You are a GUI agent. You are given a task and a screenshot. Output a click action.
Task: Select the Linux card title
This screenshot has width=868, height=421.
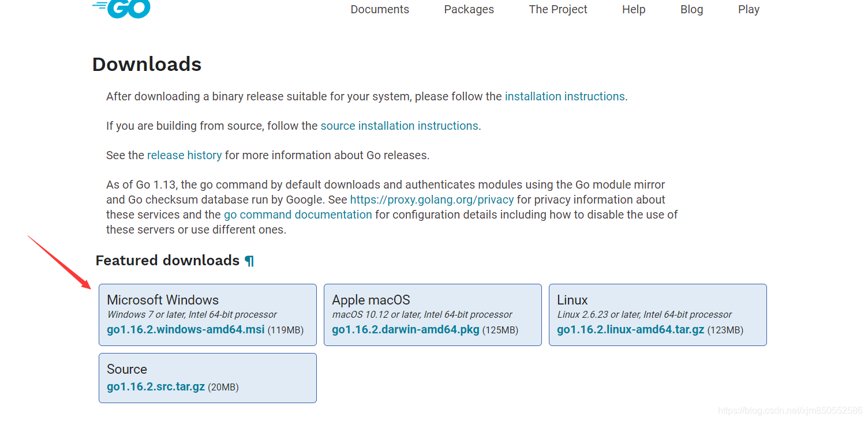573,300
